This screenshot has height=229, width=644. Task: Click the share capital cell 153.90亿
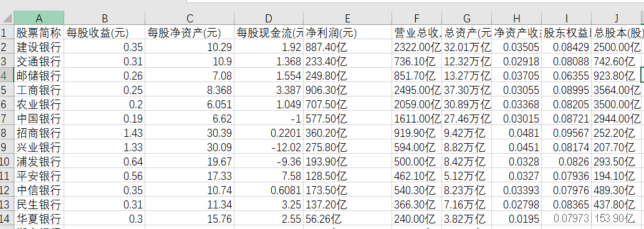pos(617,218)
